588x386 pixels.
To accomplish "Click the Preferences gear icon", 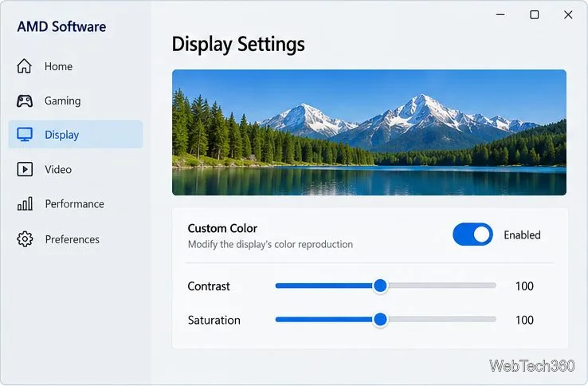I will [x=25, y=238].
